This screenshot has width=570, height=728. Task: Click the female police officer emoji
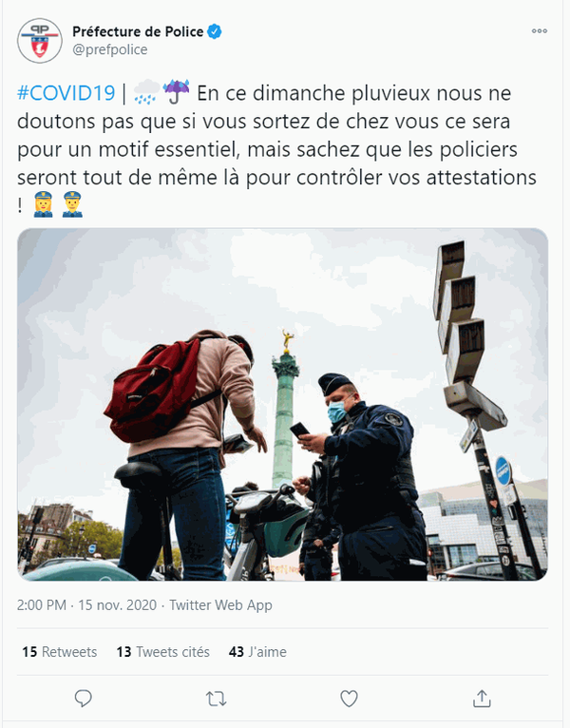coord(43,204)
